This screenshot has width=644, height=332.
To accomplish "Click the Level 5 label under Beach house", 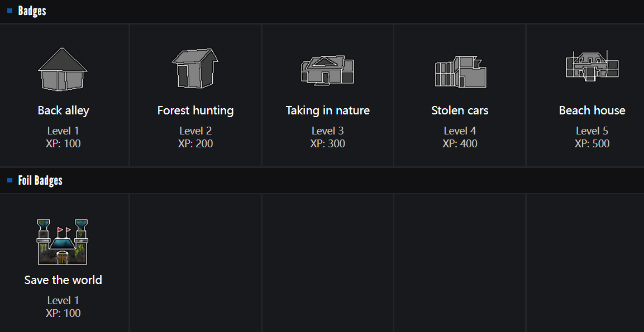I will click(x=592, y=131).
